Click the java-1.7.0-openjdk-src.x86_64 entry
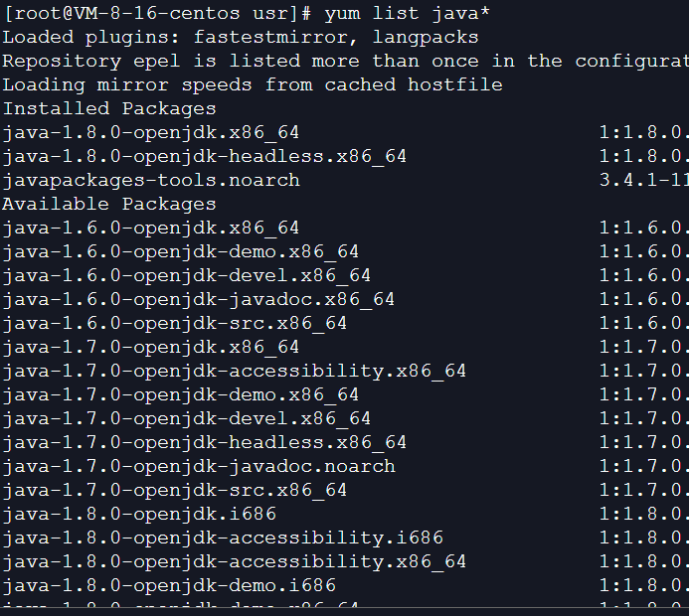 click(x=174, y=490)
